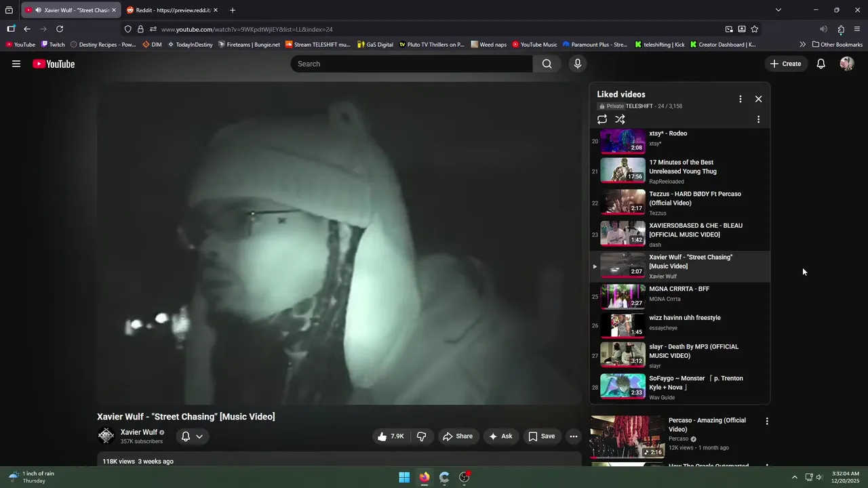
Task: Like the video with thumbs up 7.9K
Action: [390, 436]
